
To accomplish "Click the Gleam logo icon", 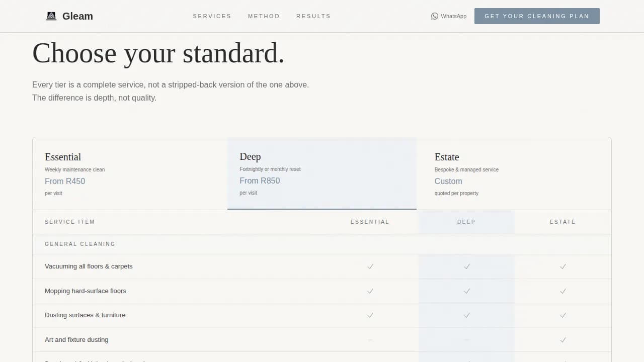I will (x=51, y=16).
